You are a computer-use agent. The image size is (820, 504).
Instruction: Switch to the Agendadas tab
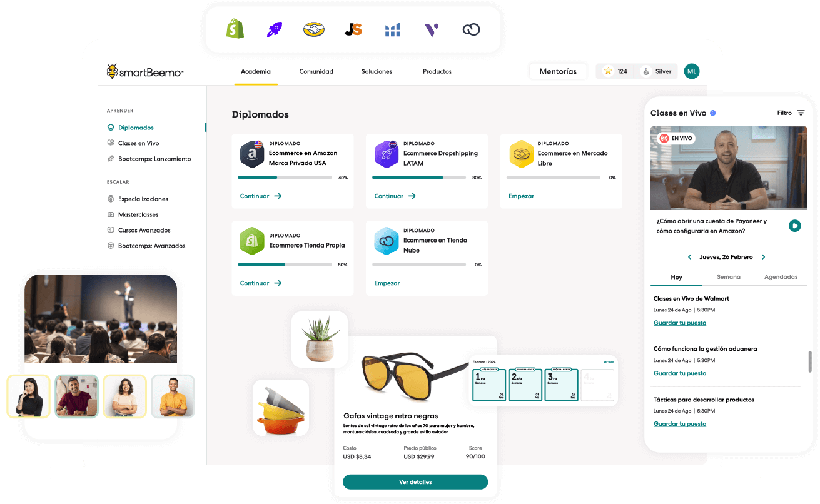coord(781,277)
